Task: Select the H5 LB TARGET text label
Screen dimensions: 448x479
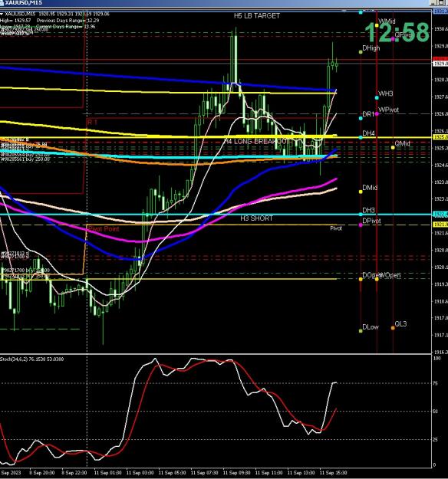Action: click(257, 16)
